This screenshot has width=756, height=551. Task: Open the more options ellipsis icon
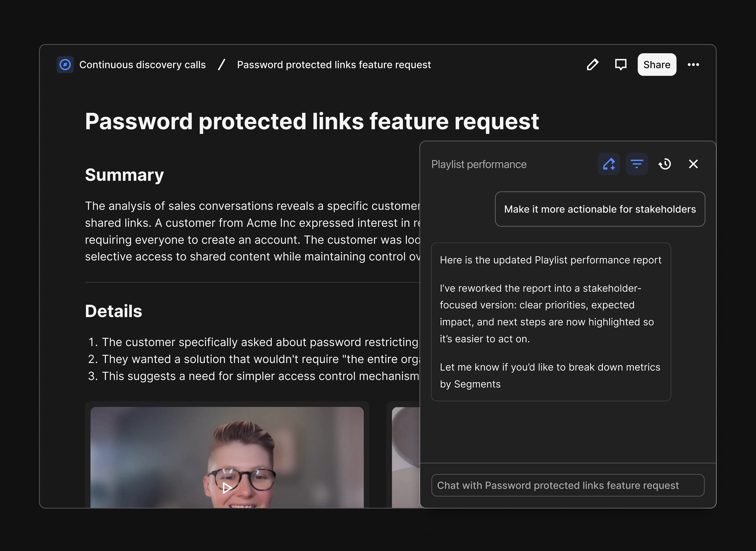pyautogui.click(x=694, y=64)
